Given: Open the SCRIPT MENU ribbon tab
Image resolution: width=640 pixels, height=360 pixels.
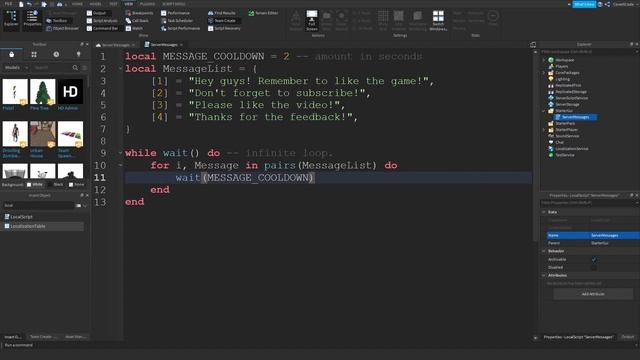Looking at the screenshot, I should 174,4.
